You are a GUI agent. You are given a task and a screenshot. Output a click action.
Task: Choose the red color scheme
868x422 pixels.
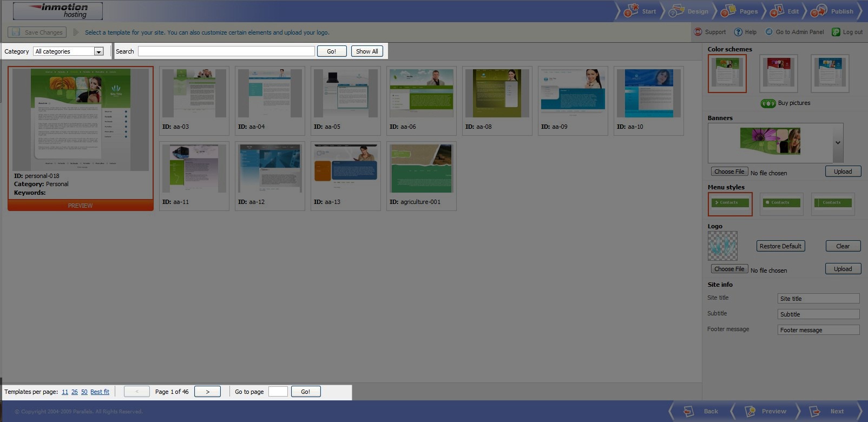[x=779, y=73]
